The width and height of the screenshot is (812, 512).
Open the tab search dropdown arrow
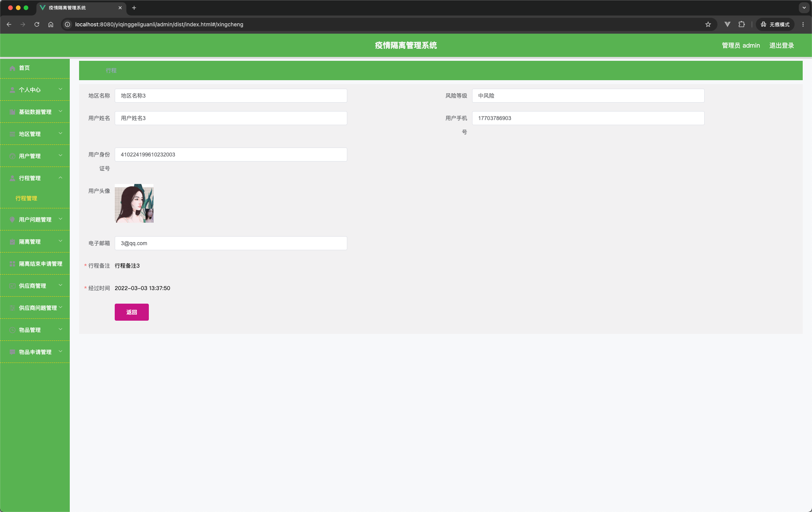click(804, 8)
